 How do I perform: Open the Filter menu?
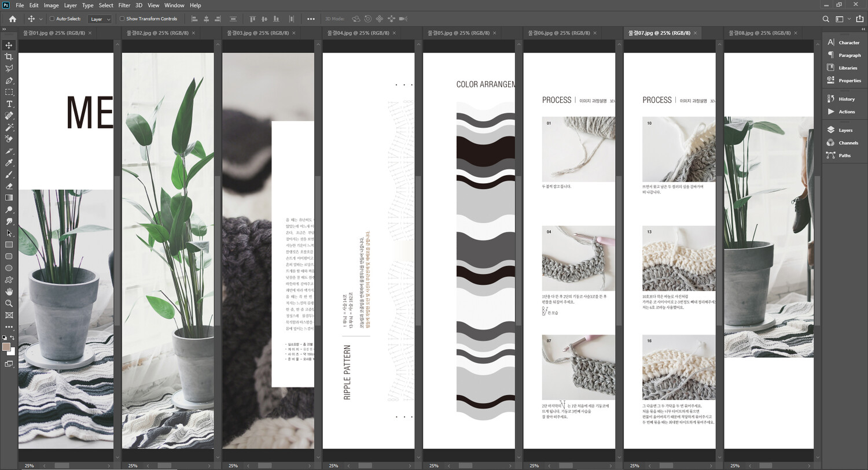coord(124,5)
